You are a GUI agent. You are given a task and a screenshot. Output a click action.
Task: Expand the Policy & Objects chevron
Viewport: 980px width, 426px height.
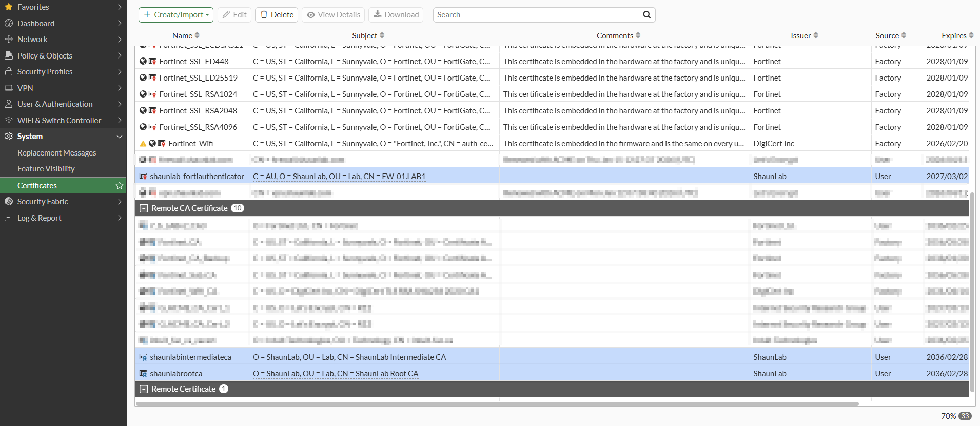[120, 55]
